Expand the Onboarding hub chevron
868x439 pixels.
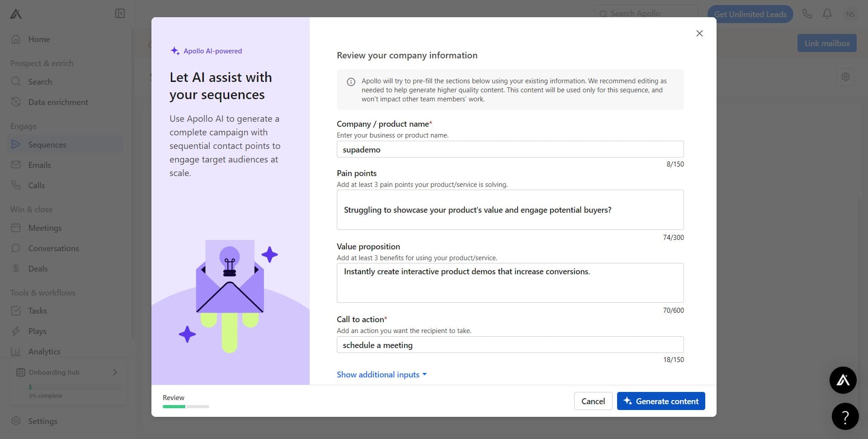tap(114, 372)
